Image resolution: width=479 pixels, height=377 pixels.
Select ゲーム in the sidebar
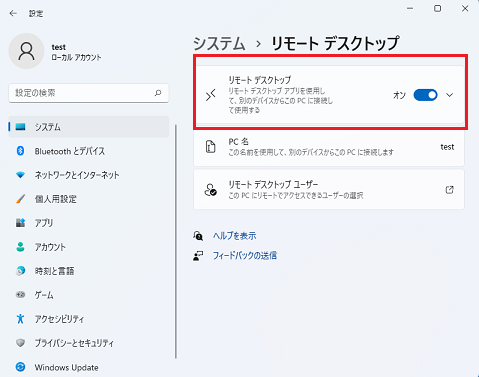tap(89, 295)
